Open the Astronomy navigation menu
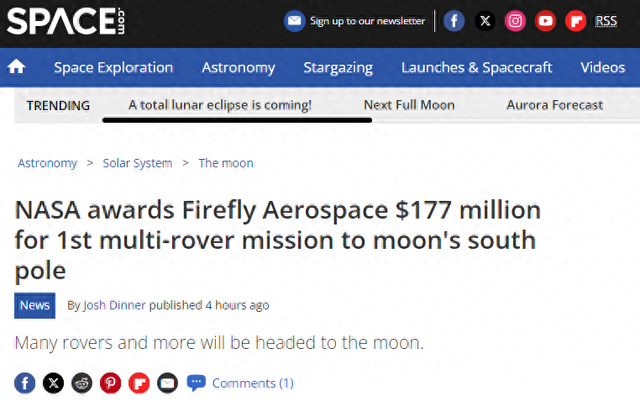Image resolution: width=640 pixels, height=412 pixels. point(238,67)
